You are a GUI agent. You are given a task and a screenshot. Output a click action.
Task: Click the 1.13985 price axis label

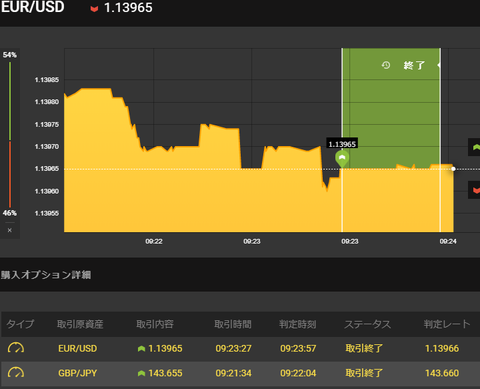pyautogui.click(x=47, y=80)
